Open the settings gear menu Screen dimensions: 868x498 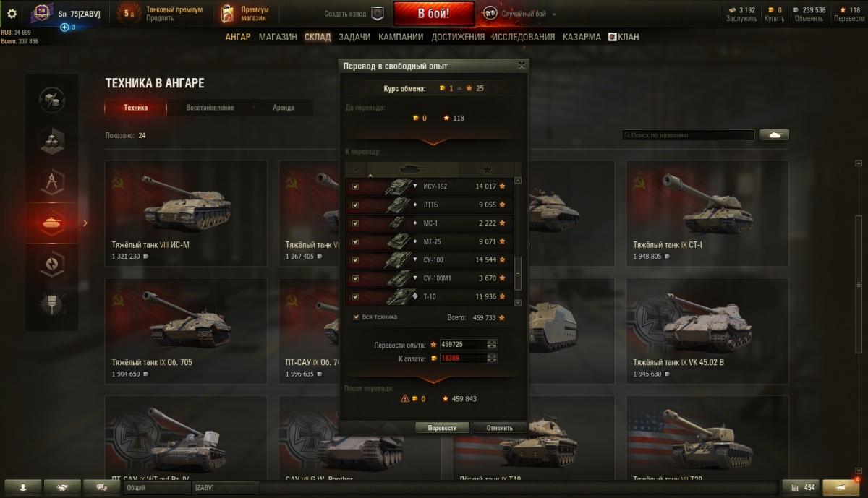(x=12, y=13)
